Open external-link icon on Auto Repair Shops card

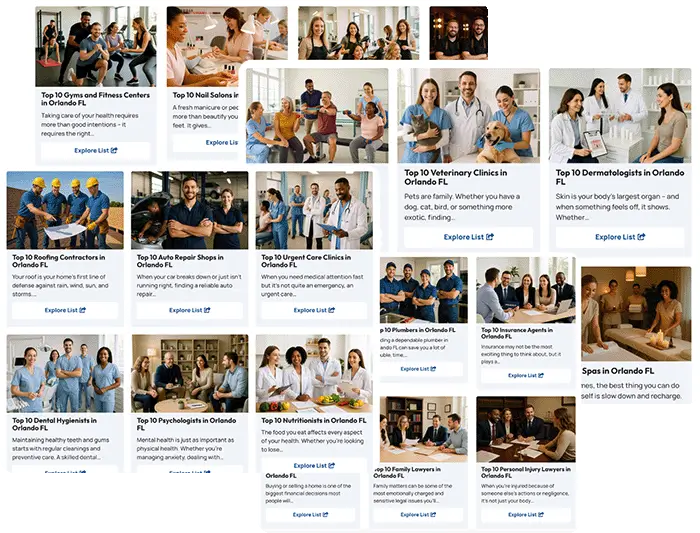[x=207, y=310]
